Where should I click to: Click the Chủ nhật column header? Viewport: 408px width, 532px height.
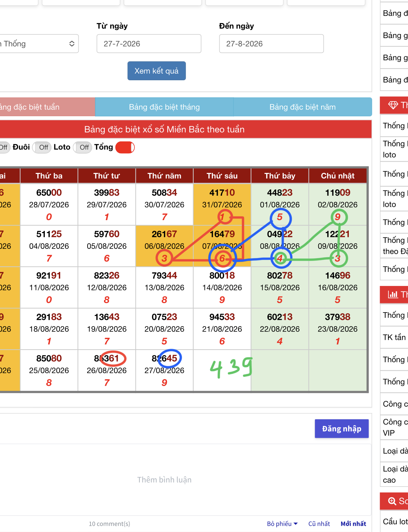338,176
